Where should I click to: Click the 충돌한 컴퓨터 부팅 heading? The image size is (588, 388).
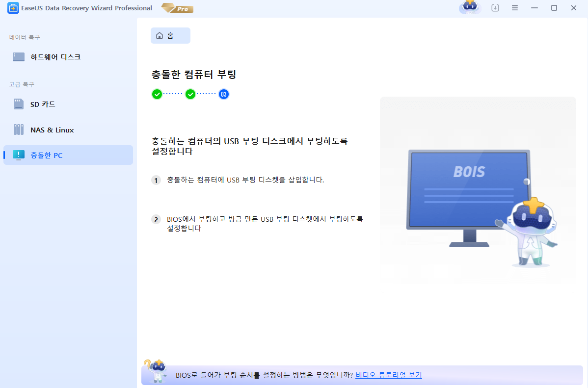193,74
